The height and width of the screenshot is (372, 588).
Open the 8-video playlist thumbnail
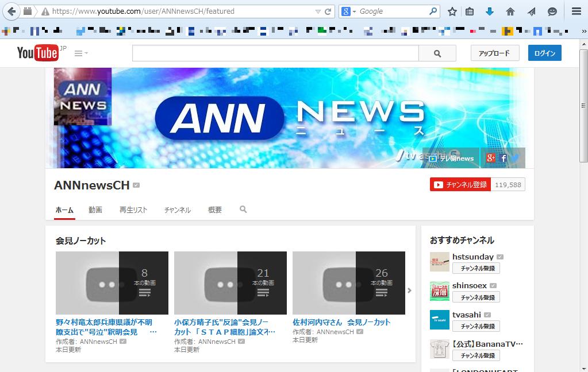tap(112, 283)
